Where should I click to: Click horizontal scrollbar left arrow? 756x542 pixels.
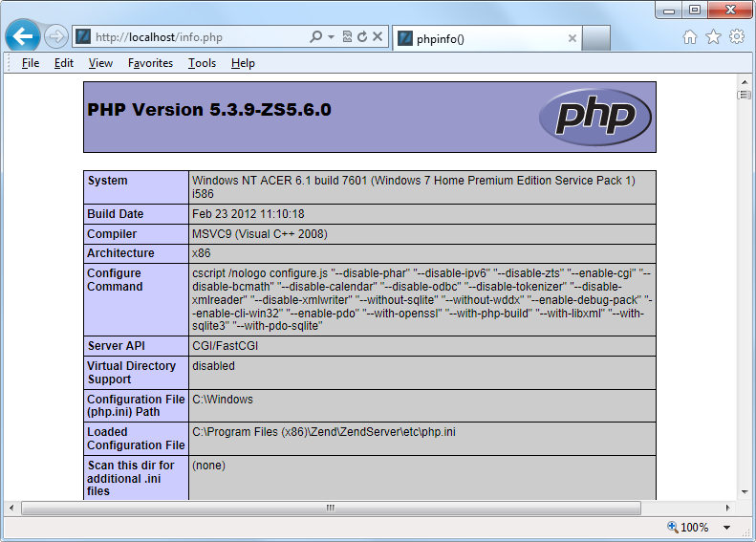(x=11, y=508)
